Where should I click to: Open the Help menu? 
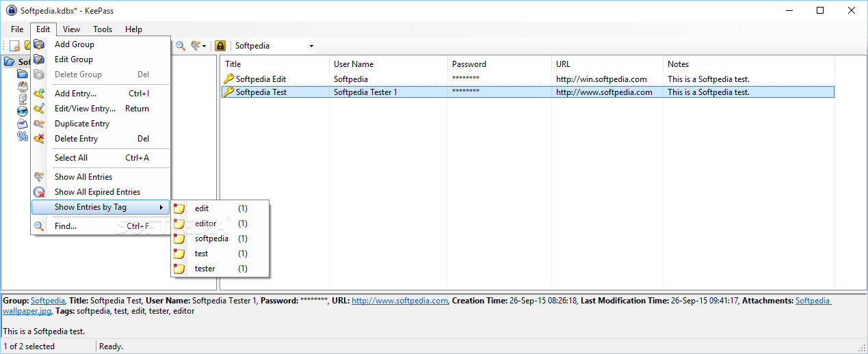[x=134, y=29]
